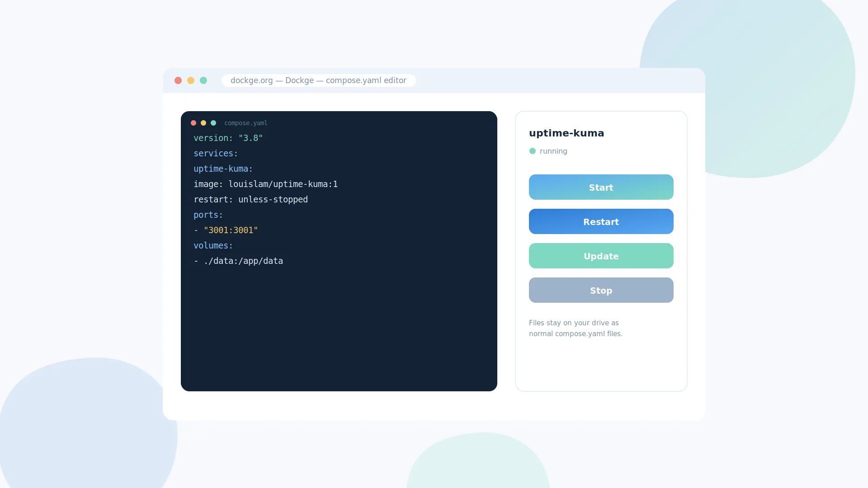Click the browser address bar showing dockge.org
The image size is (868, 488).
[x=318, y=80]
